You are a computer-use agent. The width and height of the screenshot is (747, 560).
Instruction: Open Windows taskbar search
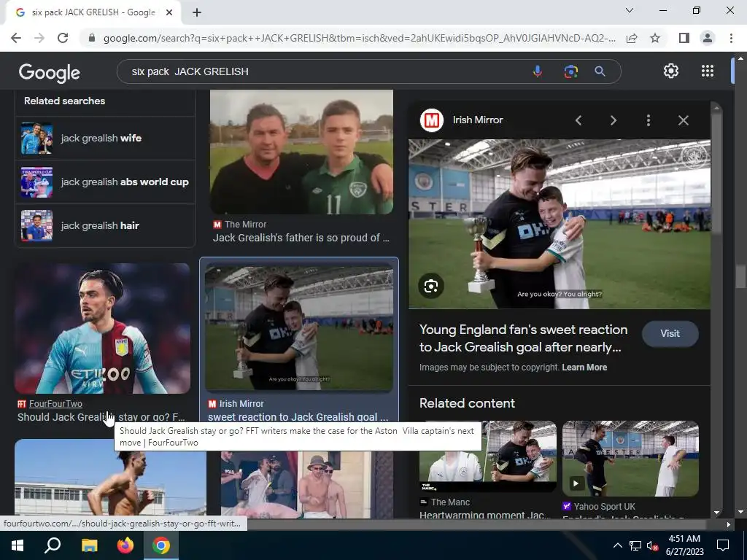pyautogui.click(x=53, y=545)
